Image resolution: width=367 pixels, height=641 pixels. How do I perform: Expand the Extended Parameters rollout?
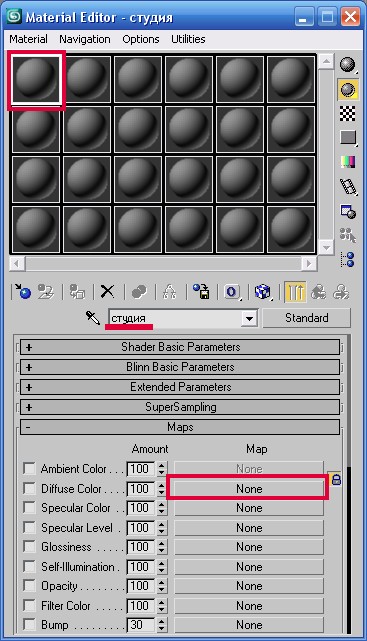[180, 387]
